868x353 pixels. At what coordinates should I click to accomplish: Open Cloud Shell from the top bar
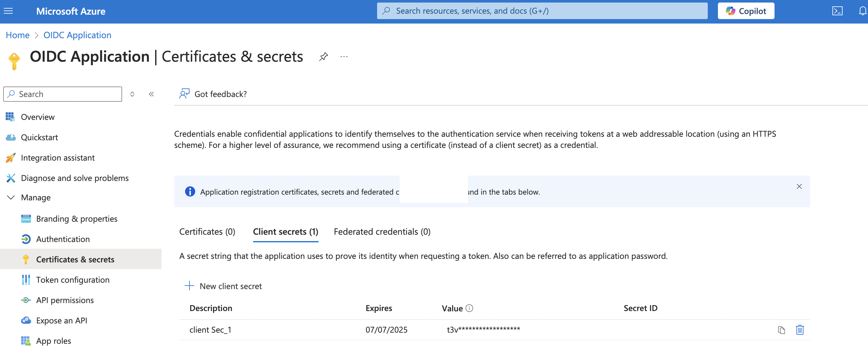(x=837, y=11)
